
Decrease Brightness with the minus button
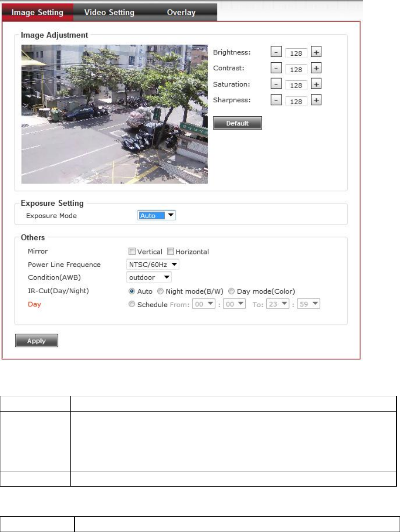(x=276, y=52)
